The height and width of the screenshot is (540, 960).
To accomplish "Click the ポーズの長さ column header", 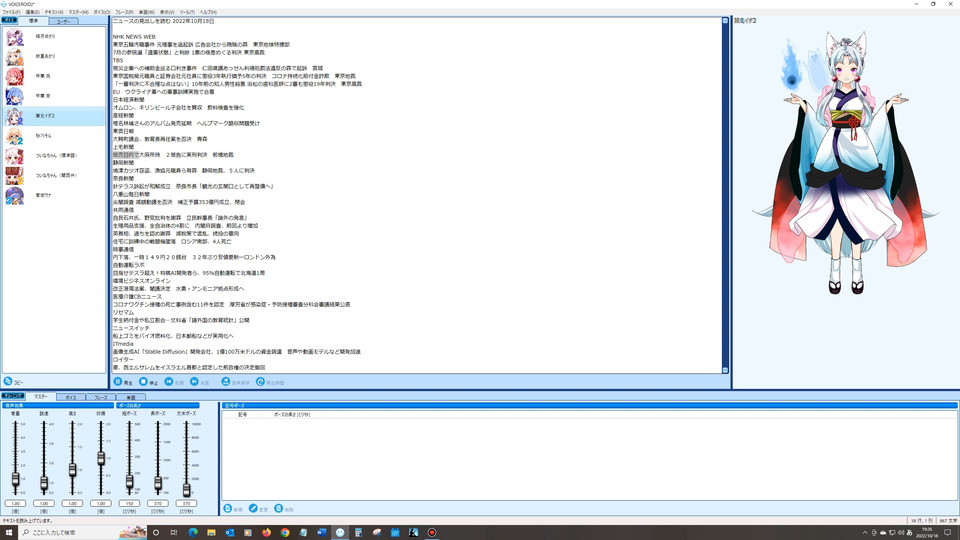I will (x=291, y=414).
